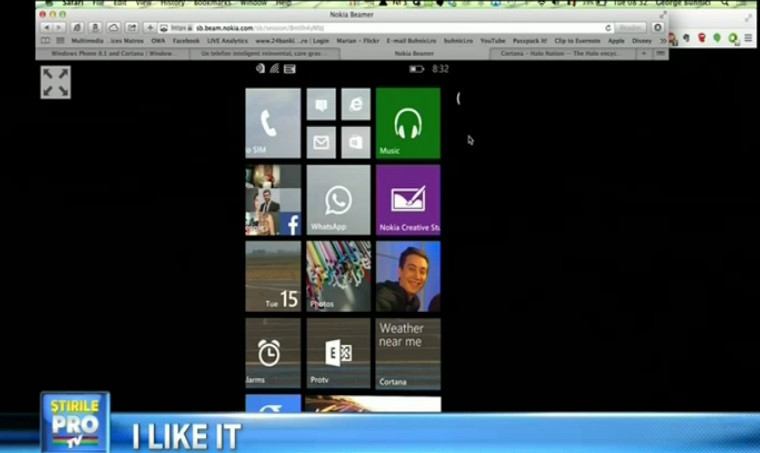760x453 pixels.
Task: Click the Show all tabs button
Action: coord(660,53)
